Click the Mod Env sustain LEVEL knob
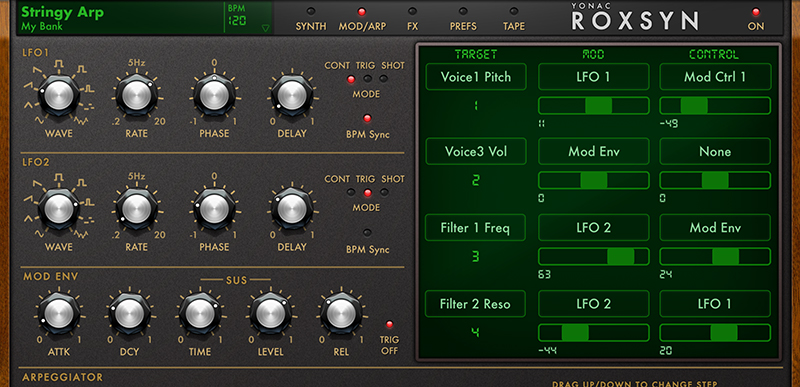Screen dimensions: 800x387 click(270, 313)
